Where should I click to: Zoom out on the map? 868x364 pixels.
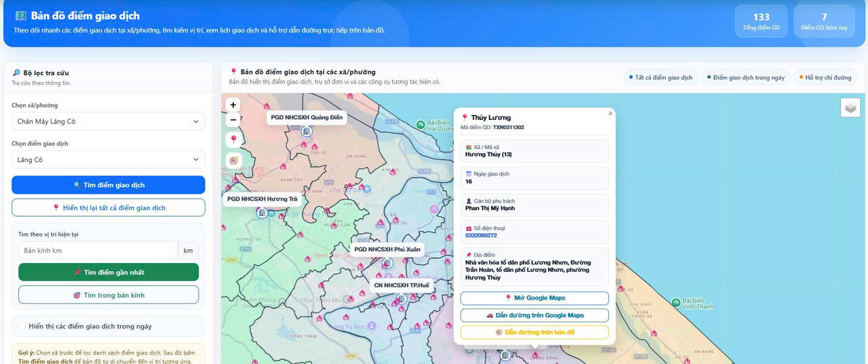tap(233, 120)
